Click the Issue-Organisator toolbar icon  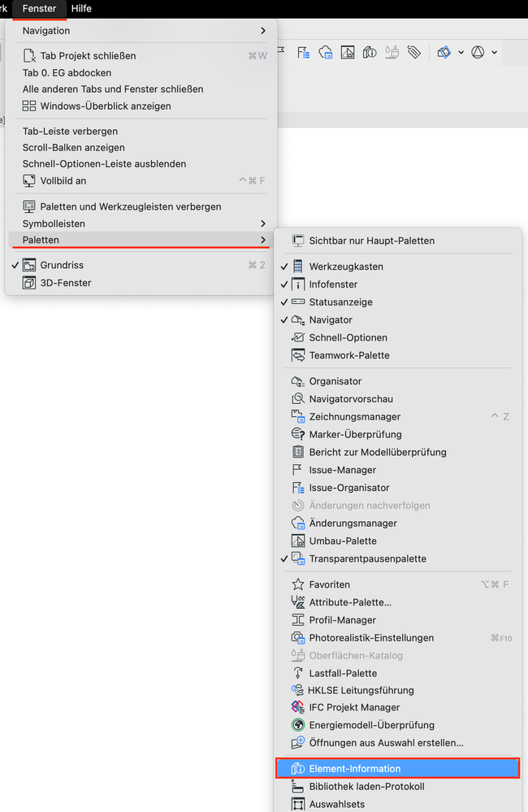[303, 52]
